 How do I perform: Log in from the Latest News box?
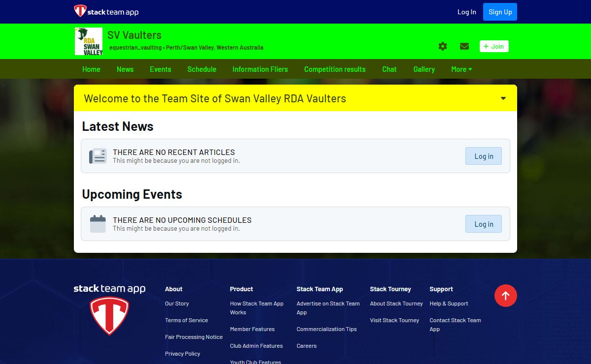[484, 156]
